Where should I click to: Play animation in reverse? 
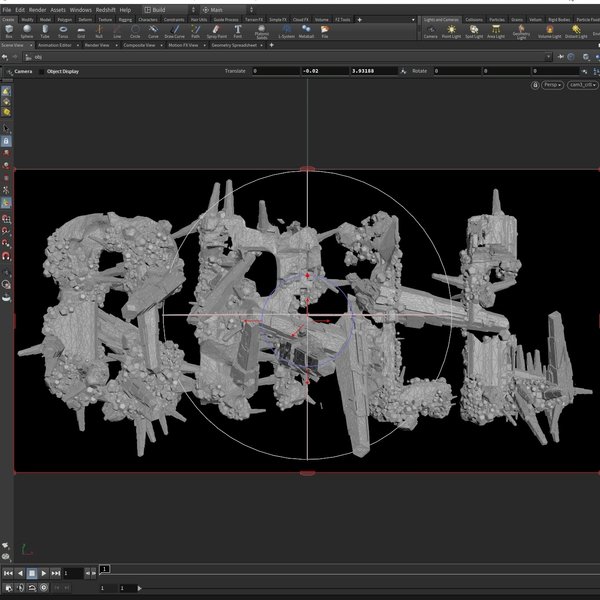(x=20, y=573)
